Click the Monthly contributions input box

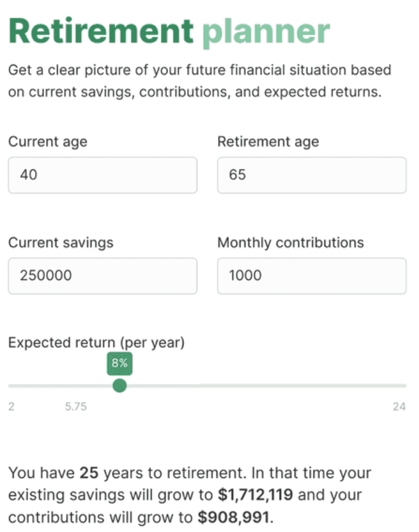(312, 276)
